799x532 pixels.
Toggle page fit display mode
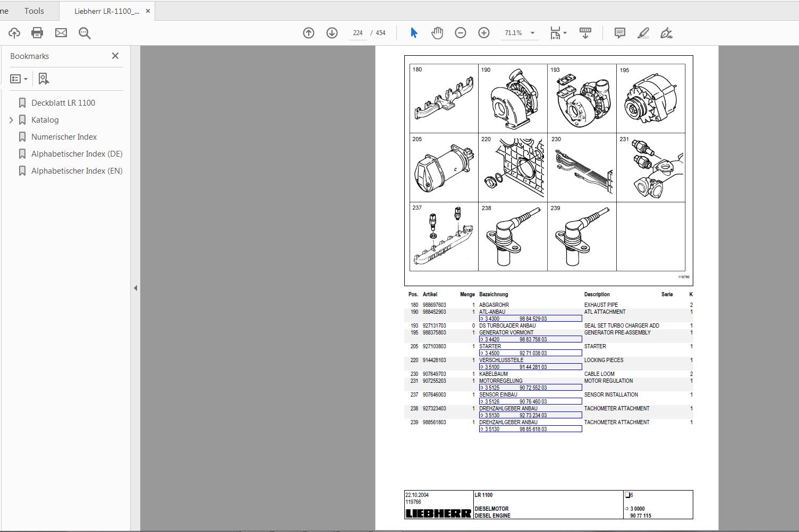(555, 32)
